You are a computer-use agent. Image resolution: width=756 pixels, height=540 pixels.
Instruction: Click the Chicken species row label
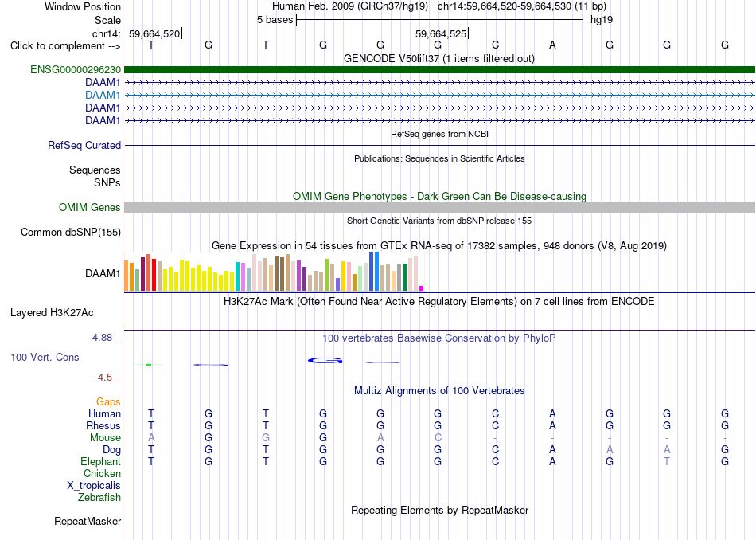click(x=102, y=473)
